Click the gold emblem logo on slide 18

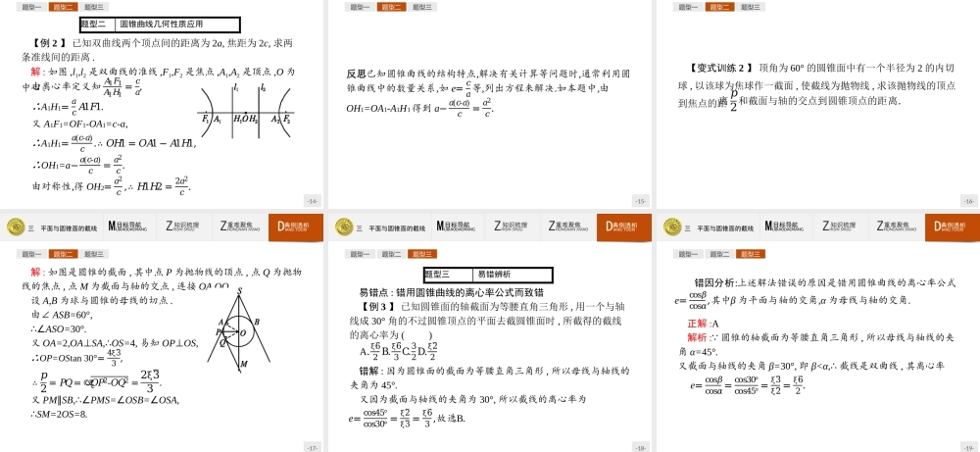(x=344, y=226)
